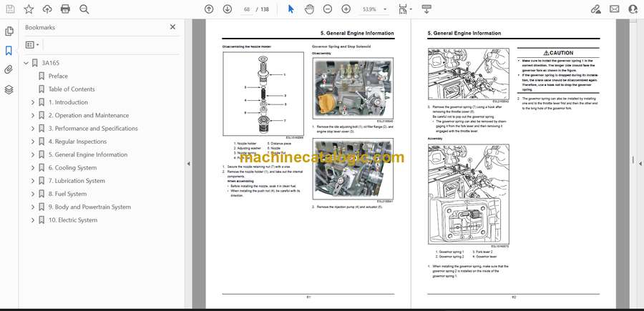Viewport: 644px width, 311px height.
Task: Open the Attachments panel paperclip icon
Action: pyautogui.click(x=9, y=70)
